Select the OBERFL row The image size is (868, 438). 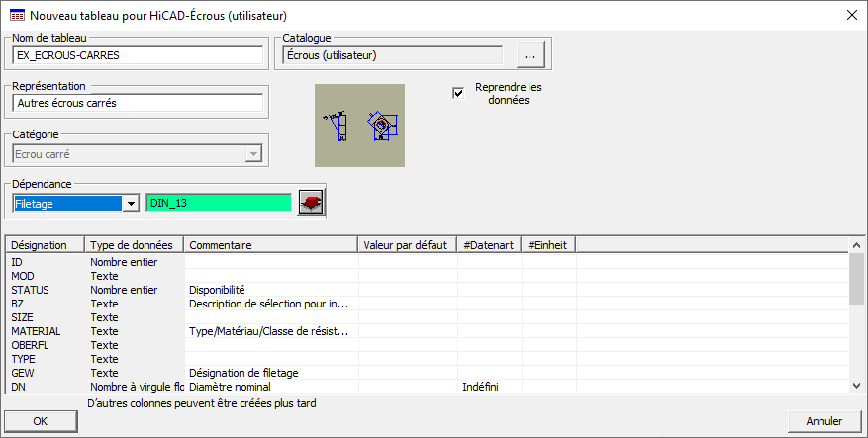click(x=428, y=345)
